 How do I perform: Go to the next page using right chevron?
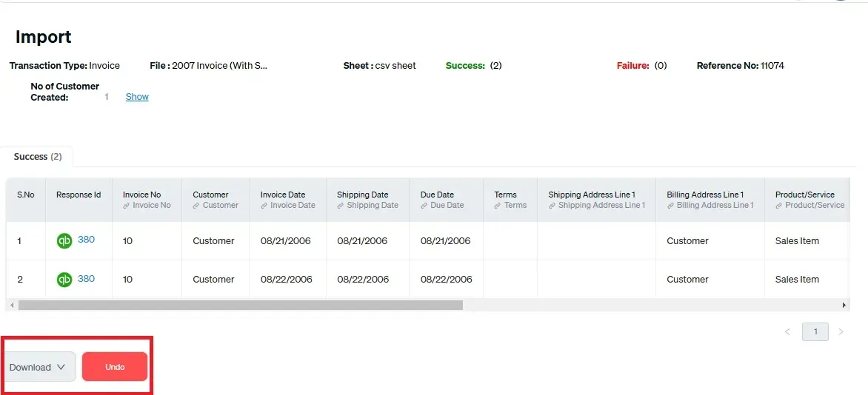tap(841, 332)
